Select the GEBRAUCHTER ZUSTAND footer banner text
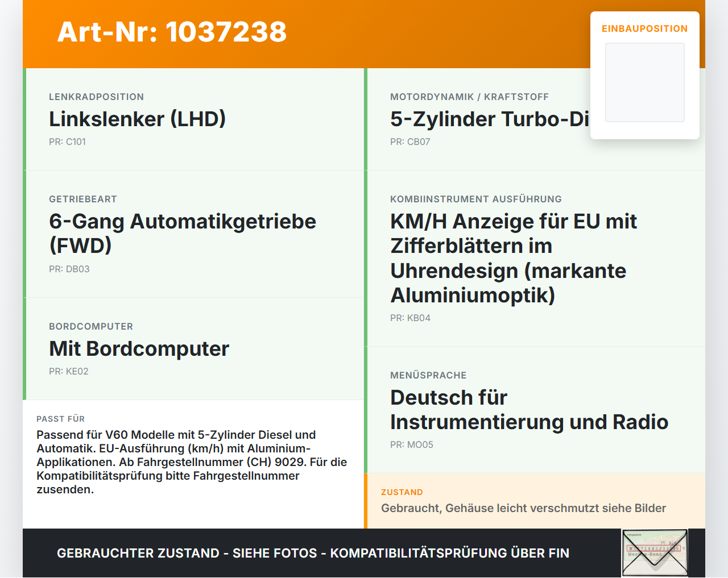 coord(313,553)
